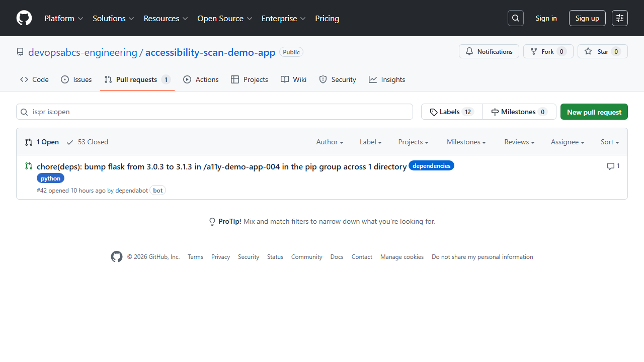The image size is (644, 362).
Task: Open GitHub home via the octocat logo
Action: 24,18
